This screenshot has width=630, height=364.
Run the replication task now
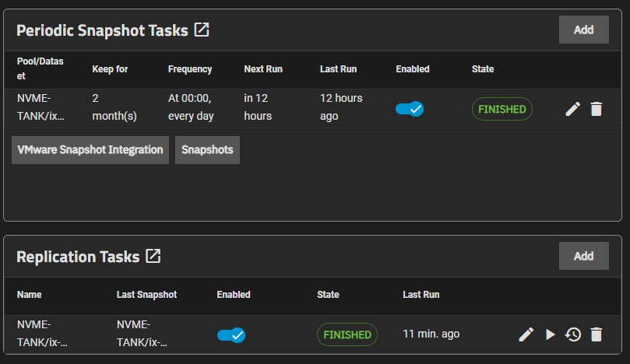551,334
